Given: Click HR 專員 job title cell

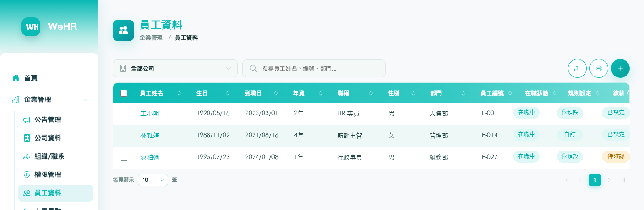Looking at the screenshot, I should click(348, 113).
